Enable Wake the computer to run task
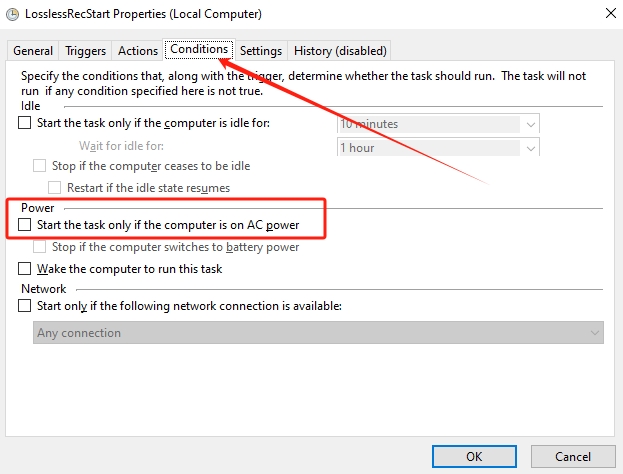 click(25, 269)
